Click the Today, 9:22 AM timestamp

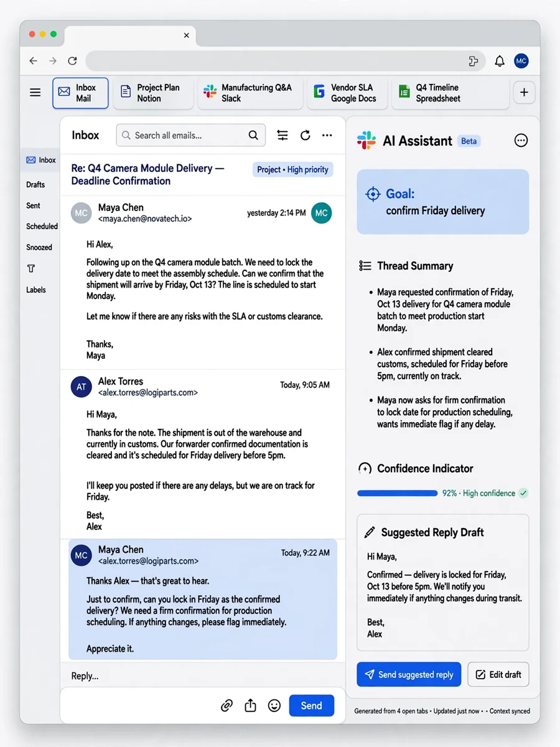click(x=305, y=553)
